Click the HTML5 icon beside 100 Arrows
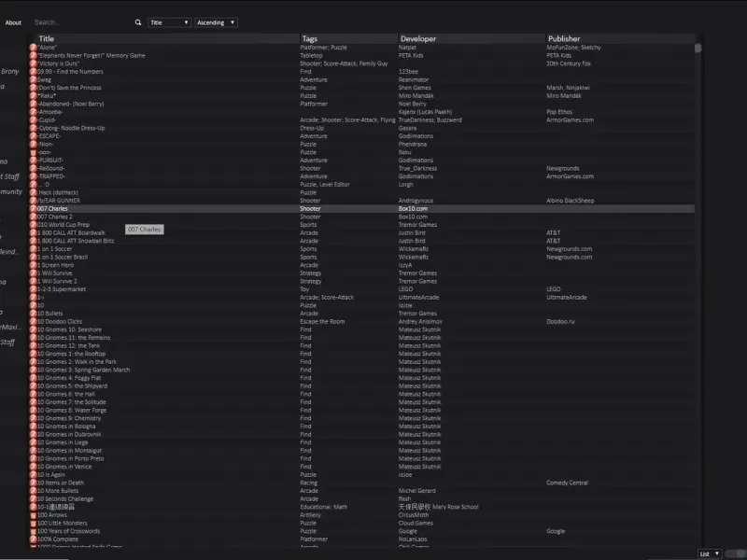 tap(34, 515)
